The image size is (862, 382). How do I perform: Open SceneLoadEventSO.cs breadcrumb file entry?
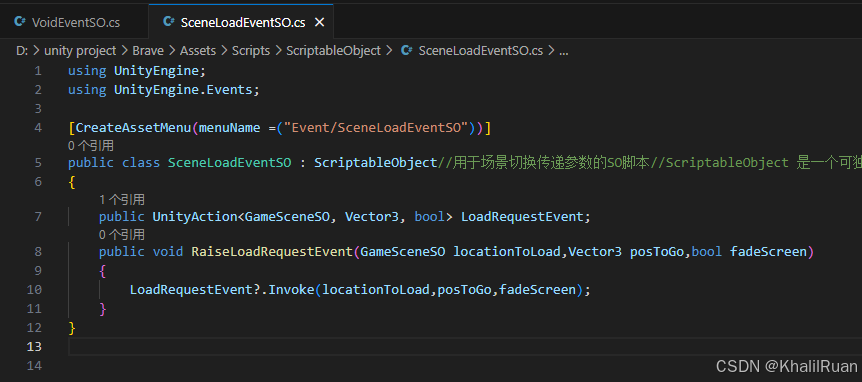[x=480, y=51]
